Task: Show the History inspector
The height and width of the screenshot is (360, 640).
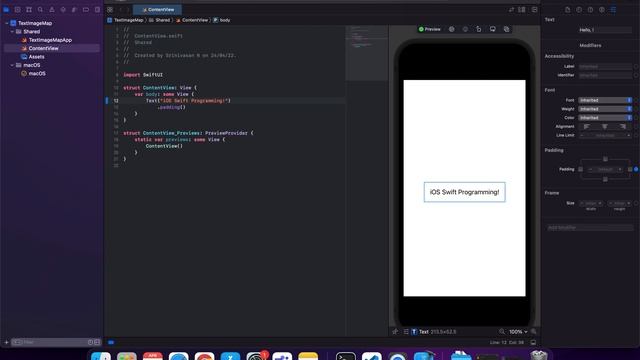Action: tap(579, 9)
